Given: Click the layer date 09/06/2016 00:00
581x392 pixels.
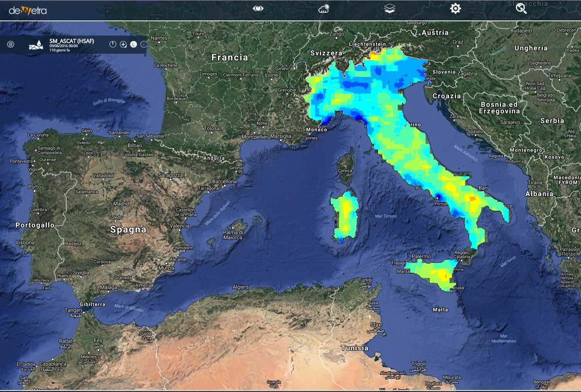Looking at the screenshot, I should tap(63, 46).
